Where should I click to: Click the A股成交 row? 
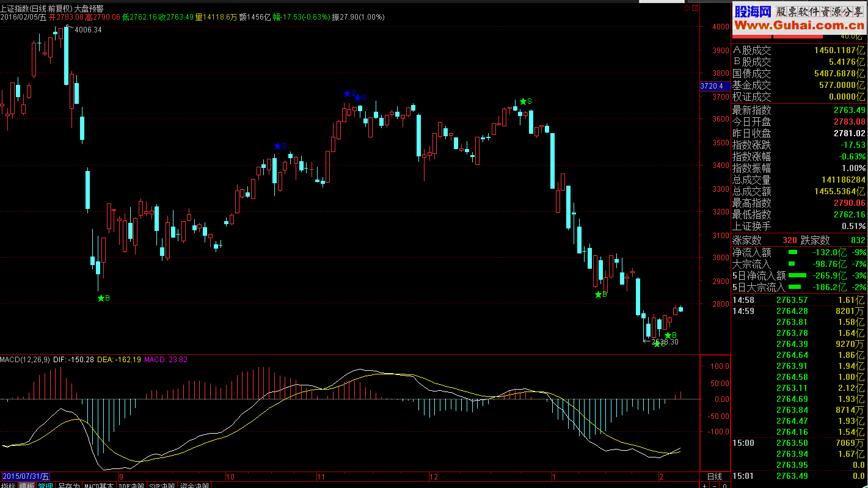coord(799,51)
